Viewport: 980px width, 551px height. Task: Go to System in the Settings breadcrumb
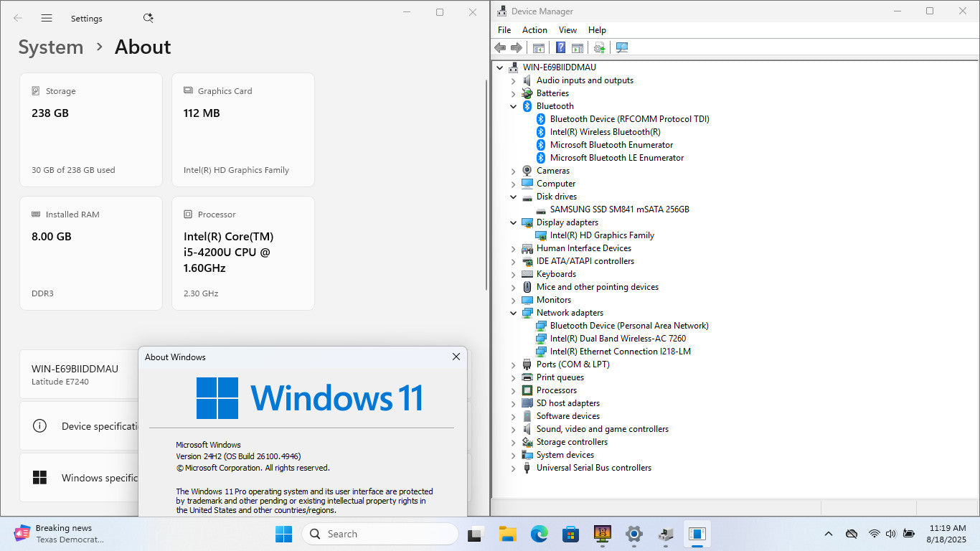tap(51, 47)
